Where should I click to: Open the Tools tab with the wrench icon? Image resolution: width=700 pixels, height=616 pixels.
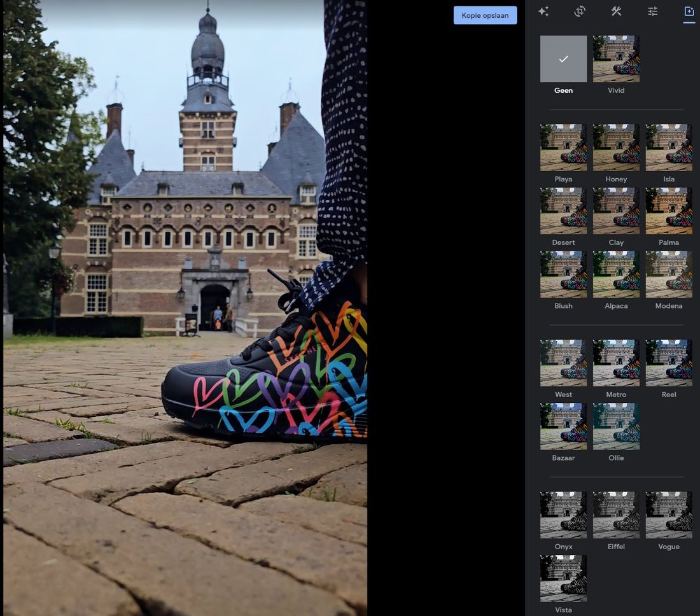pos(616,11)
